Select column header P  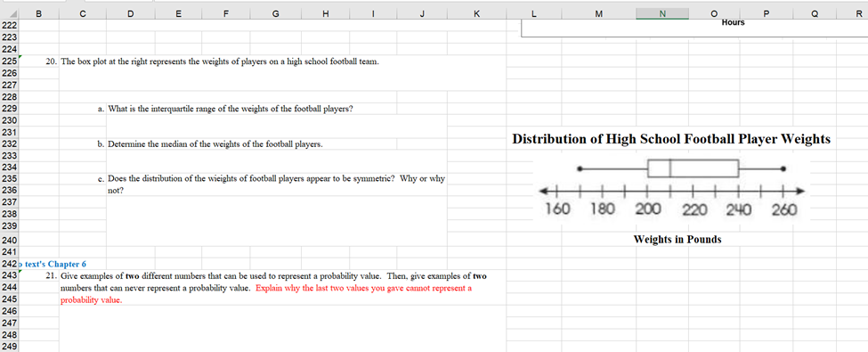[x=767, y=14]
